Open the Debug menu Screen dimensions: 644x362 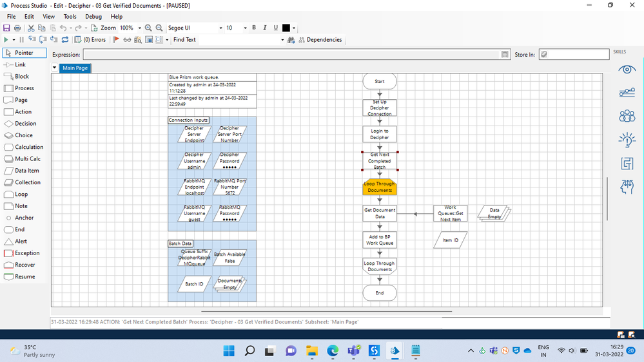[93, 17]
